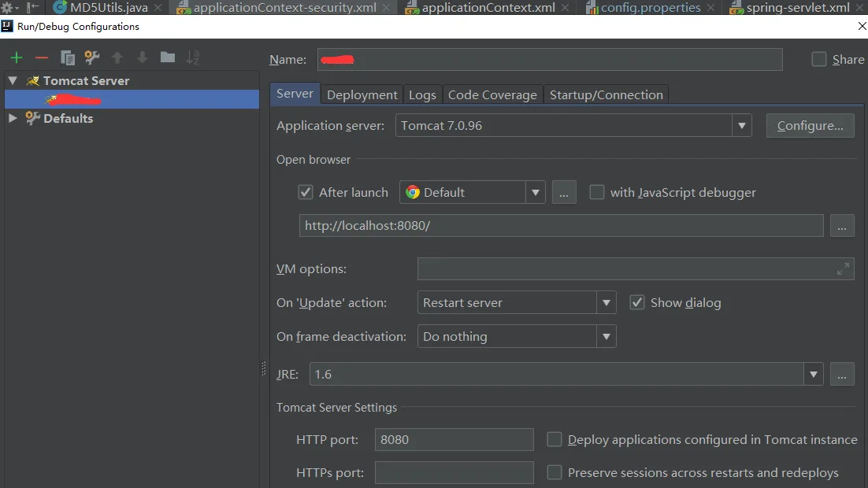Image resolution: width=868 pixels, height=488 pixels.
Task: Open the Startup/Connection tab
Action: click(606, 94)
